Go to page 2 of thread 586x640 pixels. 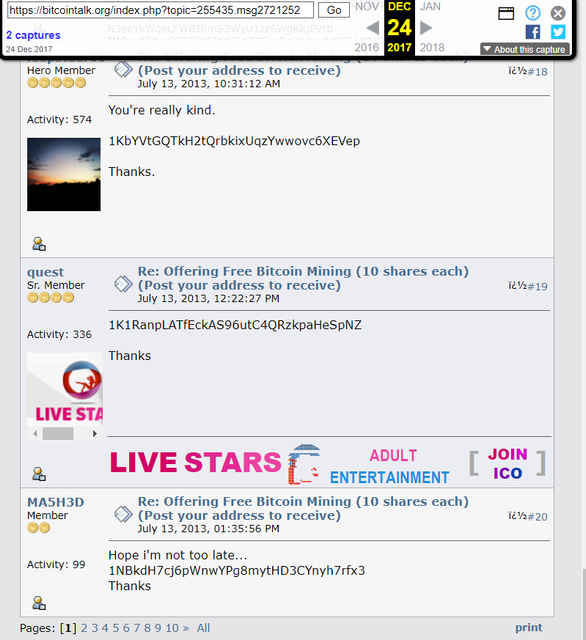(x=84, y=628)
